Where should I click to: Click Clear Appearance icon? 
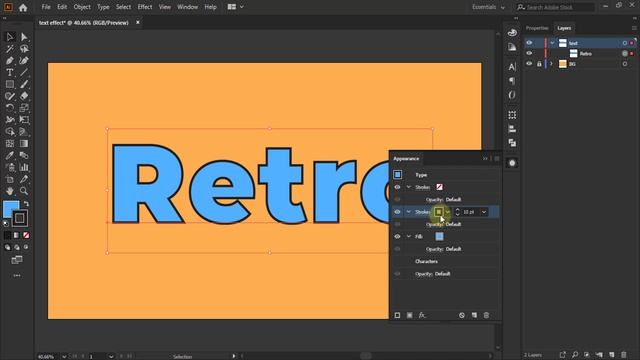pyautogui.click(x=462, y=315)
